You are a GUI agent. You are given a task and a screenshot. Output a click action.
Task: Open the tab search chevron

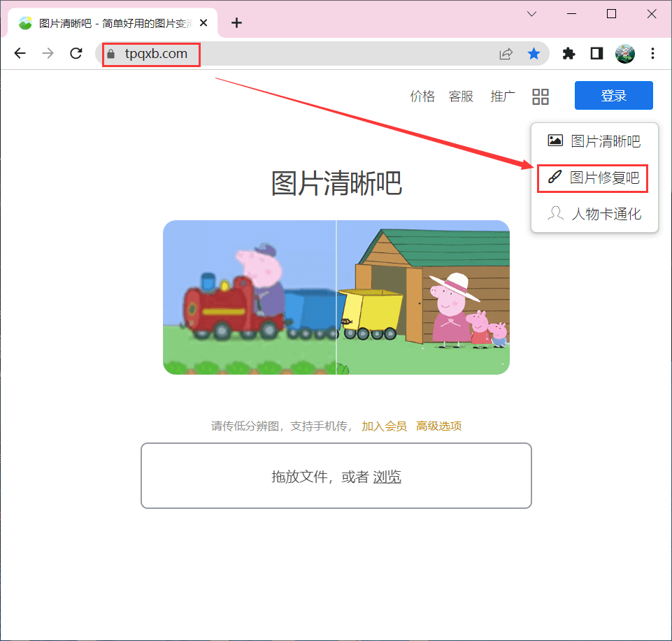pyautogui.click(x=532, y=14)
